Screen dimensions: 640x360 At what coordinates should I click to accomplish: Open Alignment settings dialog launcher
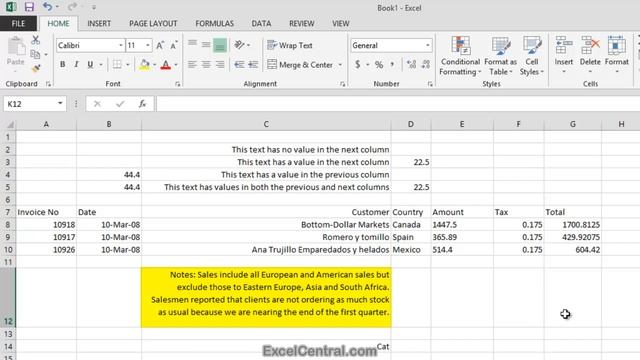(x=342, y=84)
